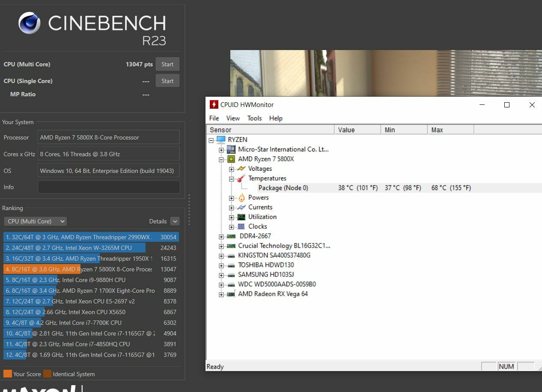Click the Micro-Star motherboard icon
The height and width of the screenshot is (392, 542).
coord(231,149)
